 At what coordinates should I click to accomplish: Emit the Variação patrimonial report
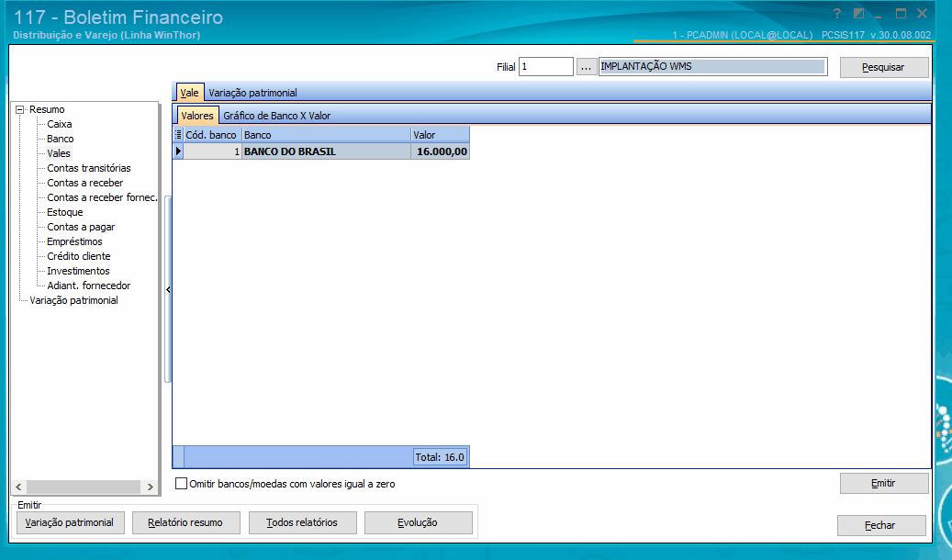point(70,522)
